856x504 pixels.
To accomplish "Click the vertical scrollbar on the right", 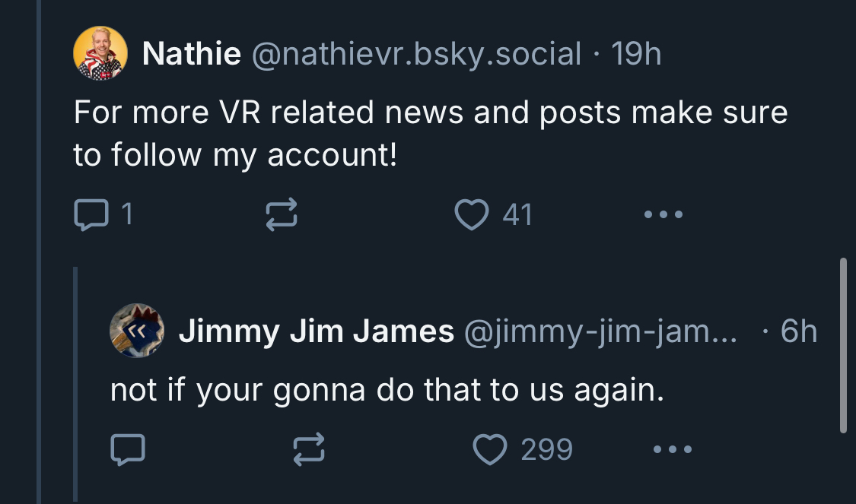I will 842,346.
